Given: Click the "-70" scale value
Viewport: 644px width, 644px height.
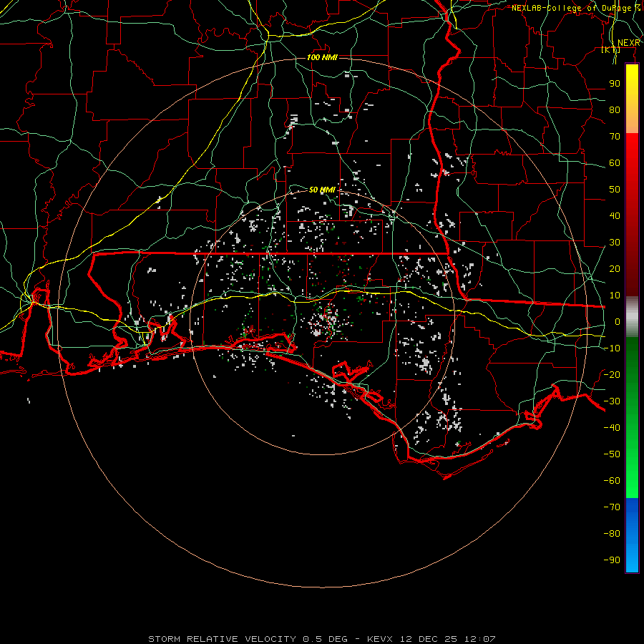Looking at the screenshot, I should point(612,507).
